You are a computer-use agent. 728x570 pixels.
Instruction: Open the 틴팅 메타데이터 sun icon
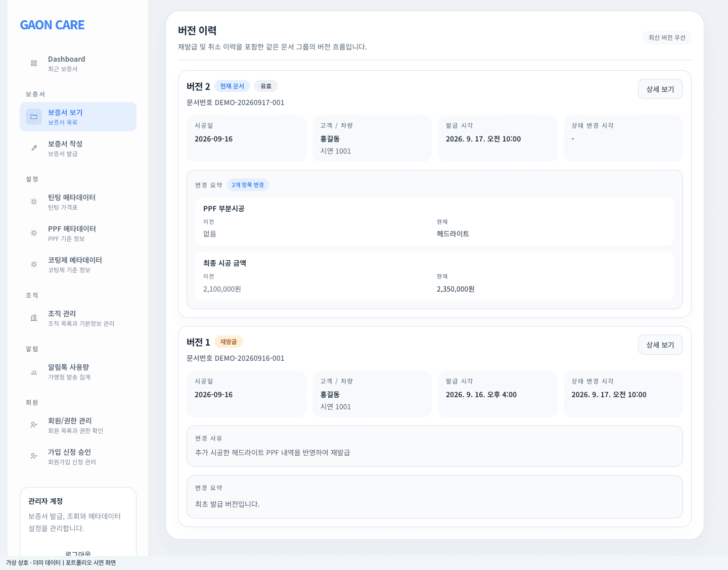[34, 202]
